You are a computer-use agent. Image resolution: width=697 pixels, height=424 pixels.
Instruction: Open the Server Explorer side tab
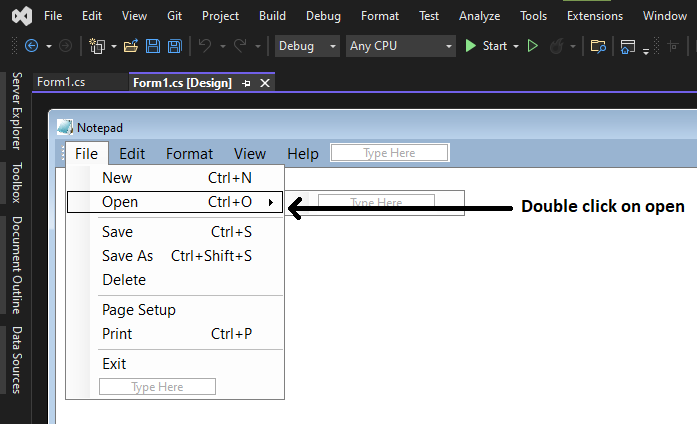tap(16, 111)
